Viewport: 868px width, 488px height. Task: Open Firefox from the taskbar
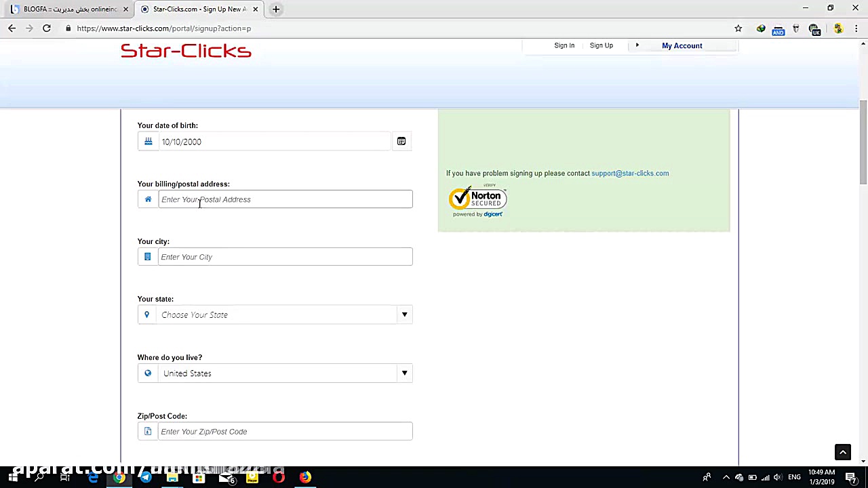305,477
